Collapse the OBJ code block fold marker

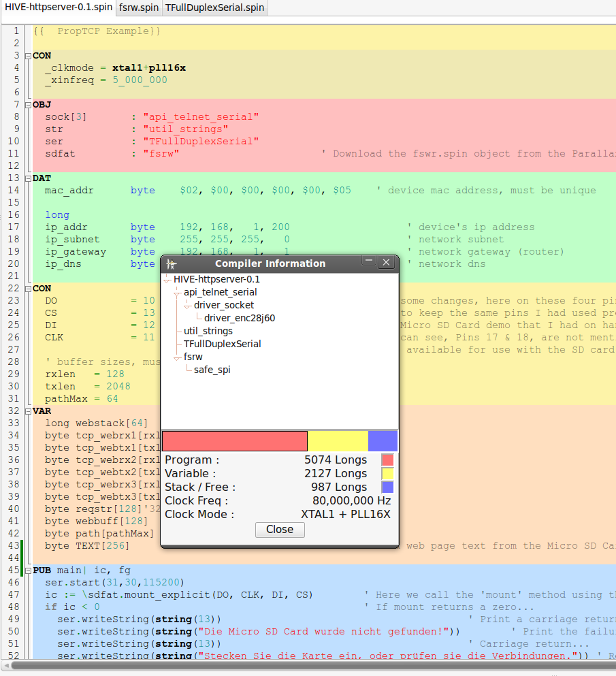(28, 105)
